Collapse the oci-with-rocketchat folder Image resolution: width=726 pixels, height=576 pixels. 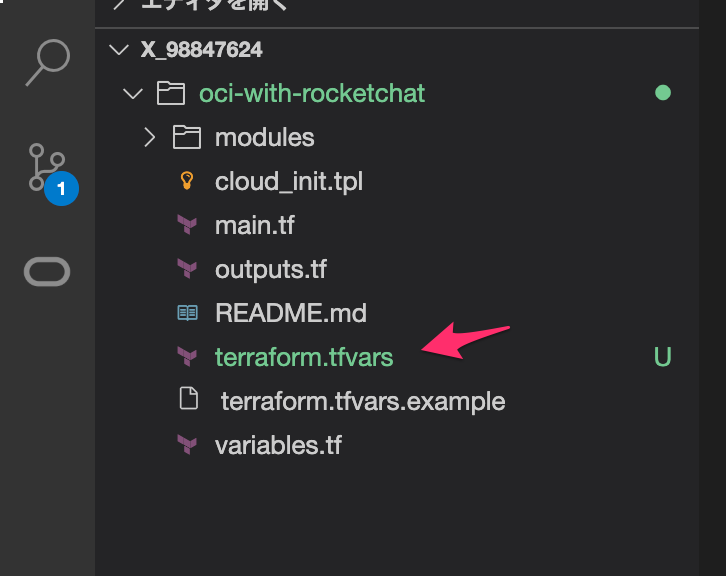(x=133, y=94)
